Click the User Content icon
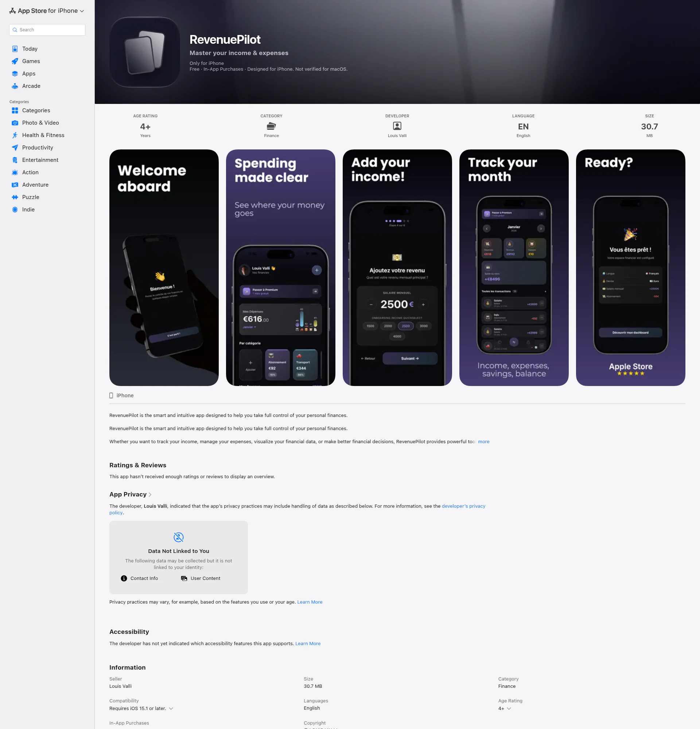Viewport: 700px width, 729px height. [x=184, y=578]
